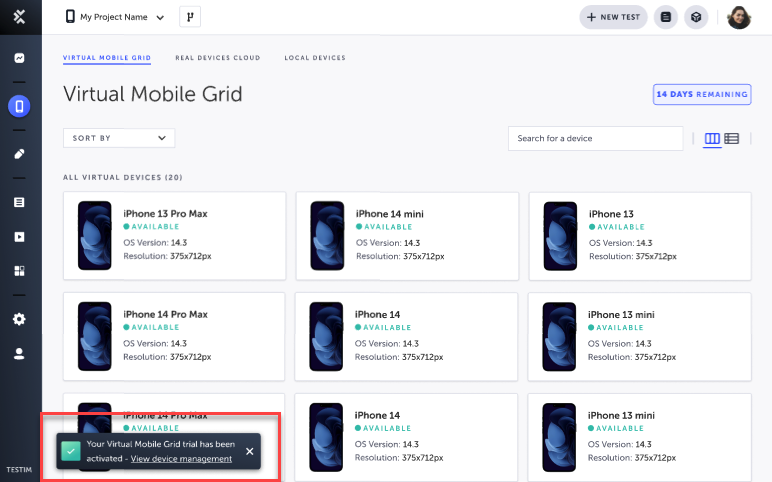Open the analytics dashboard sidebar icon

(19, 58)
